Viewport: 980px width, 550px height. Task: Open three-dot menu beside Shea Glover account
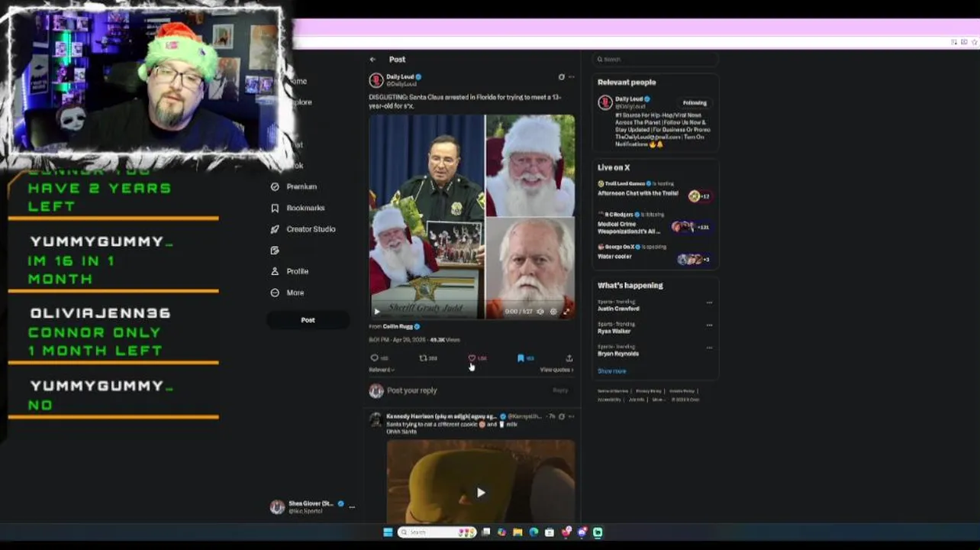352,506
